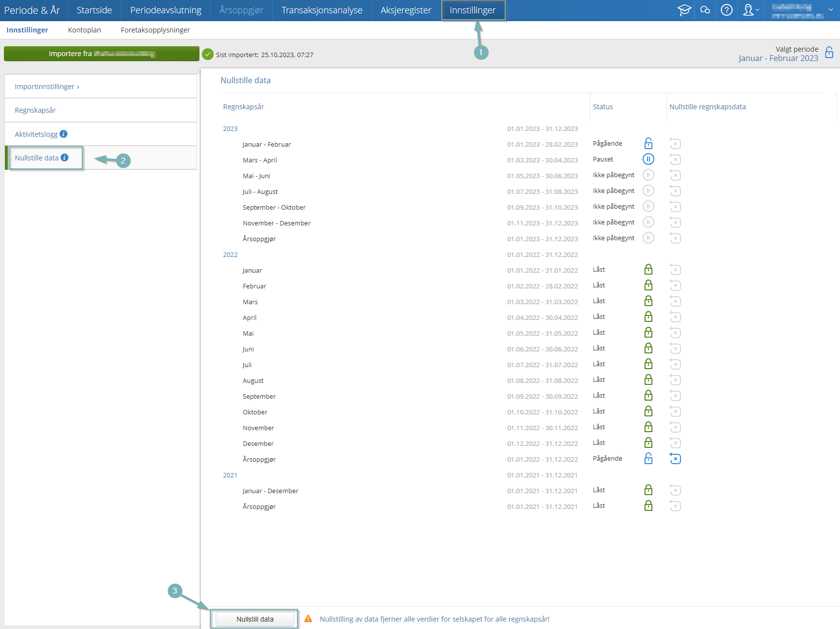Open the Startside tab
The height and width of the screenshot is (629, 840).
[94, 10]
